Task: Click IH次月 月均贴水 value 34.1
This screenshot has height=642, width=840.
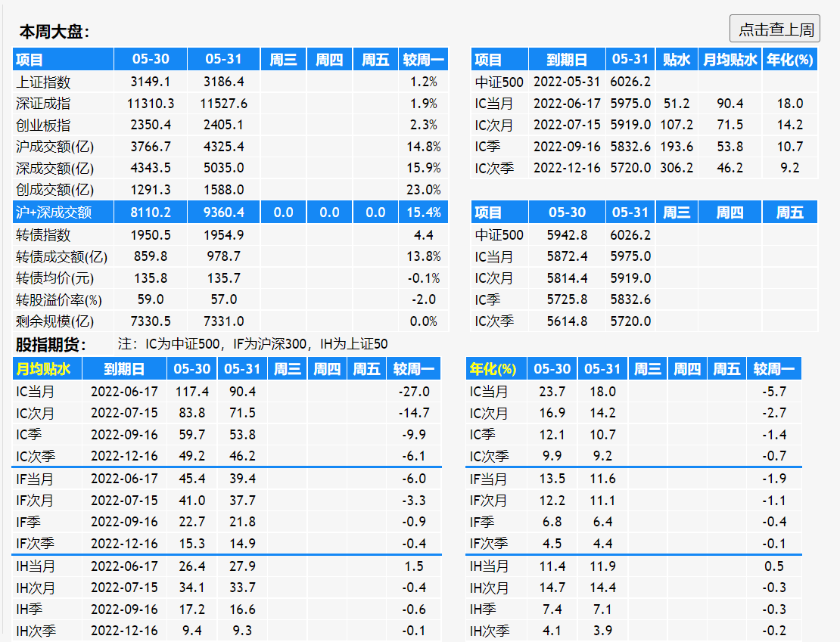Action: 191,588
